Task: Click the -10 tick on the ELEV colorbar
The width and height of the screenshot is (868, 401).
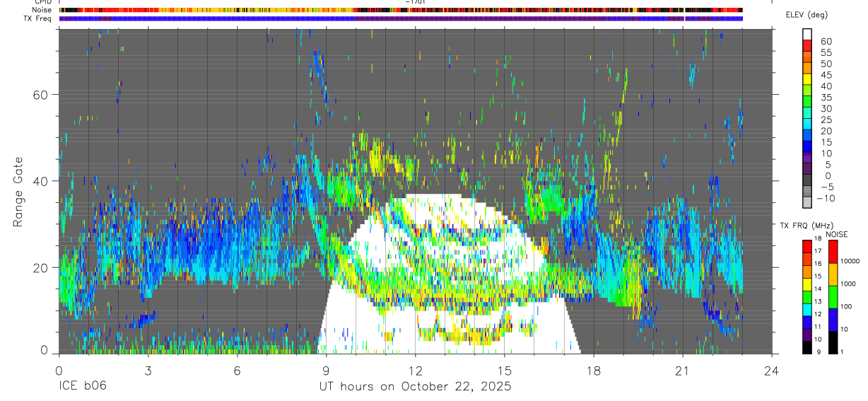Action: coord(826,198)
